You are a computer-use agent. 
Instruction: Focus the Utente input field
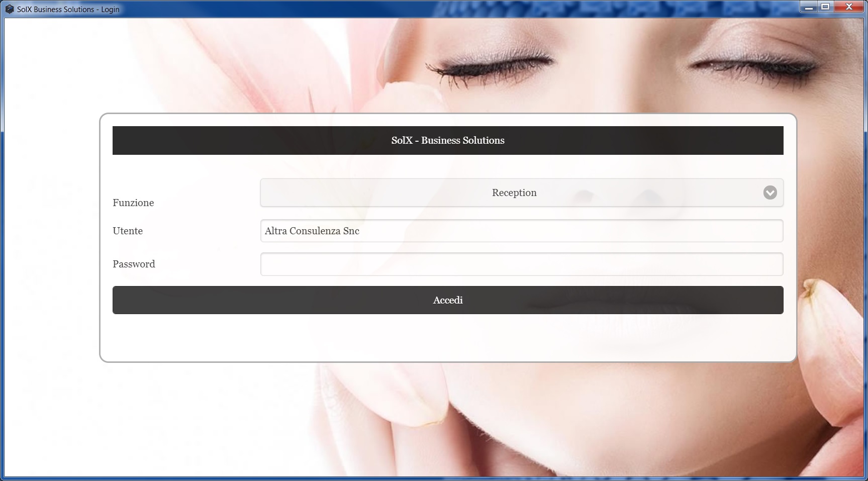(521, 231)
